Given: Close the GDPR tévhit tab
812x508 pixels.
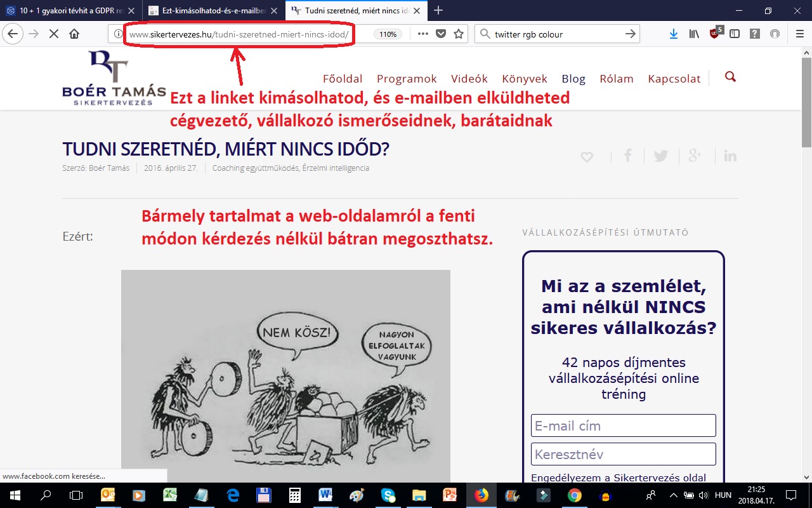Looking at the screenshot, I should [x=131, y=10].
